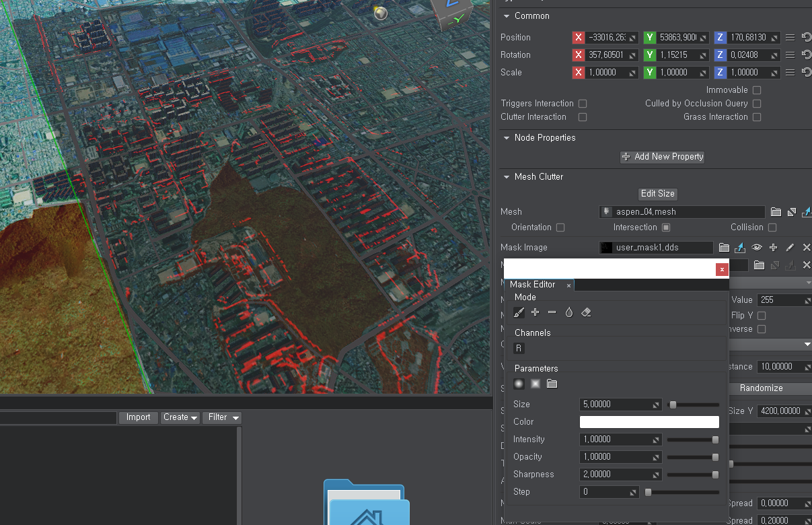812x525 pixels.
Task: Switch to the Mask Editor tab
Action: pyautogui.click(x=533, y=285)
